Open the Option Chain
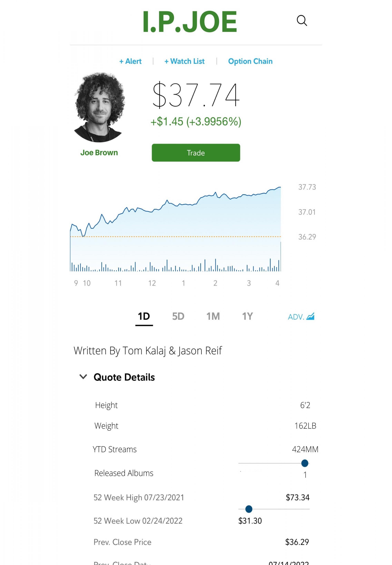 click(250, 61)
